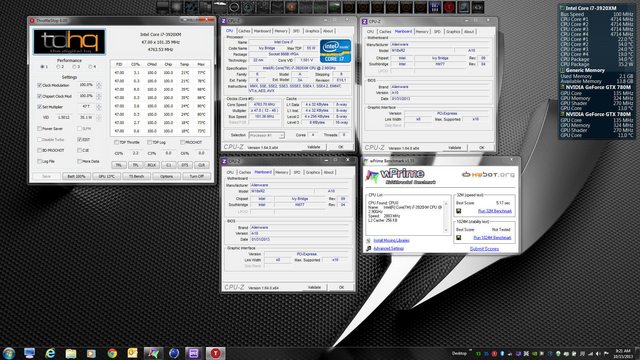Switch to ThrottleStop red taskbar icon
Screen dimensions: 640x360
(x=215, y=353)
